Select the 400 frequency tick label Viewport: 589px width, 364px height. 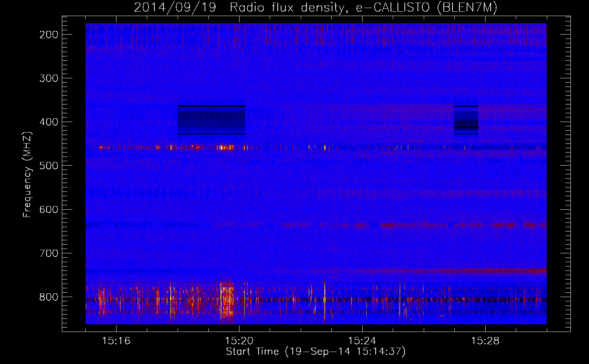coord(48,122)
